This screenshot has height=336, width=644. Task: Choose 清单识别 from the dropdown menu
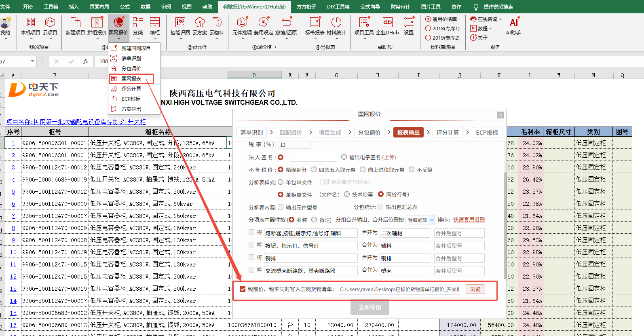tap(131, 58)
